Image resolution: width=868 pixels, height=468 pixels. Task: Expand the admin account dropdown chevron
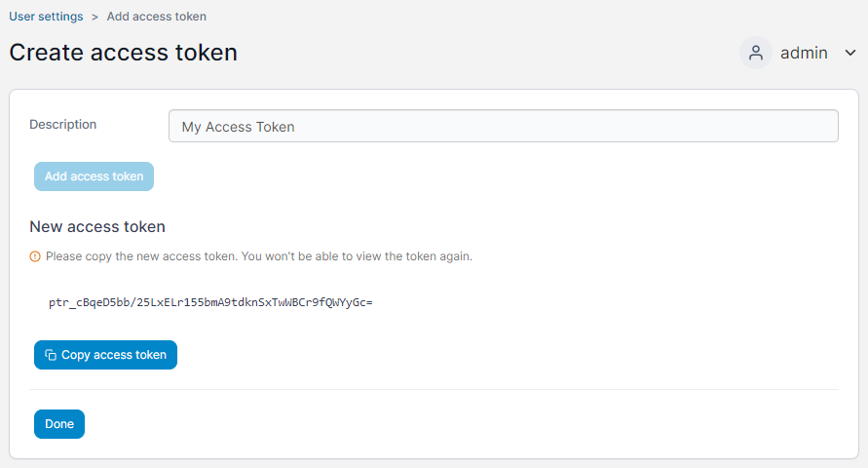pyautogui.click(x=850, y=54)
